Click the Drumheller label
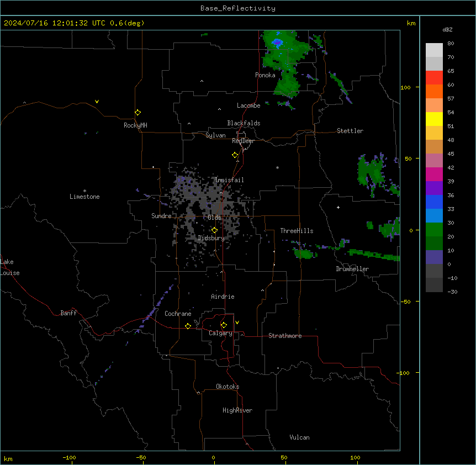 click(x=352, y=269)
